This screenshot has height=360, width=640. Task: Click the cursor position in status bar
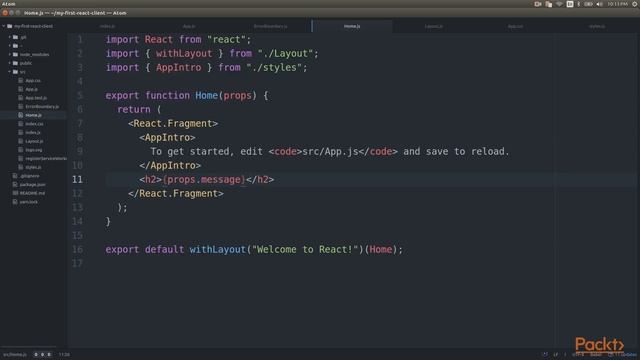pyautogui.click(x=64, y=355)
